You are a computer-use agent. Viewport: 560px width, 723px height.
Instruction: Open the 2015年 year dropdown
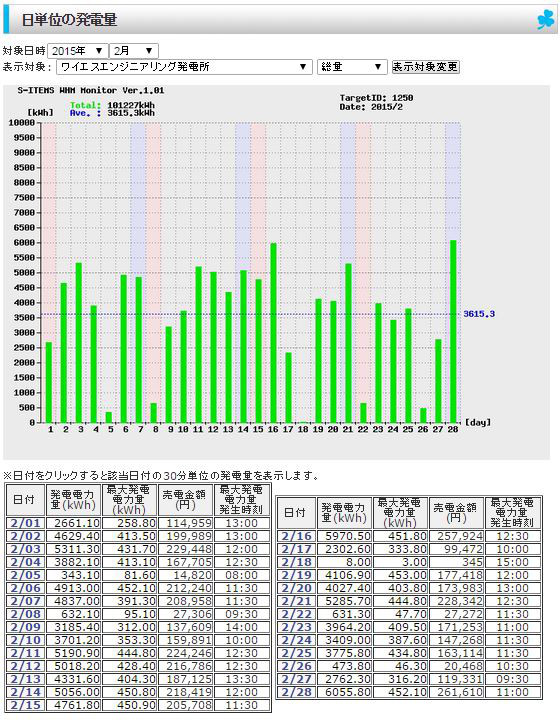coord(77,51)
